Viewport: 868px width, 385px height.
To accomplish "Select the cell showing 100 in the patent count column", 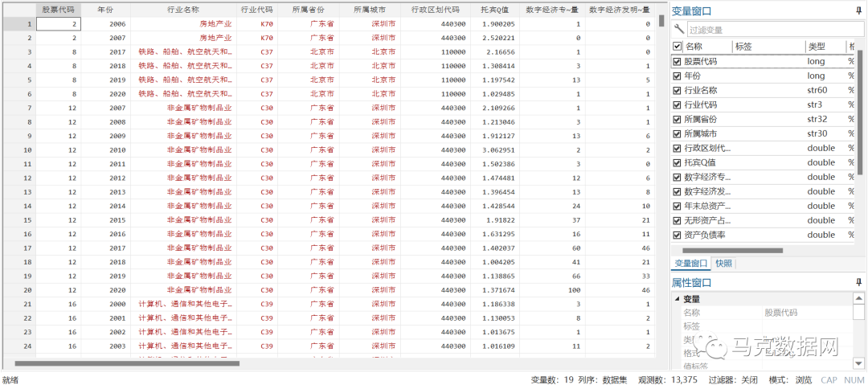I will 552,289.
